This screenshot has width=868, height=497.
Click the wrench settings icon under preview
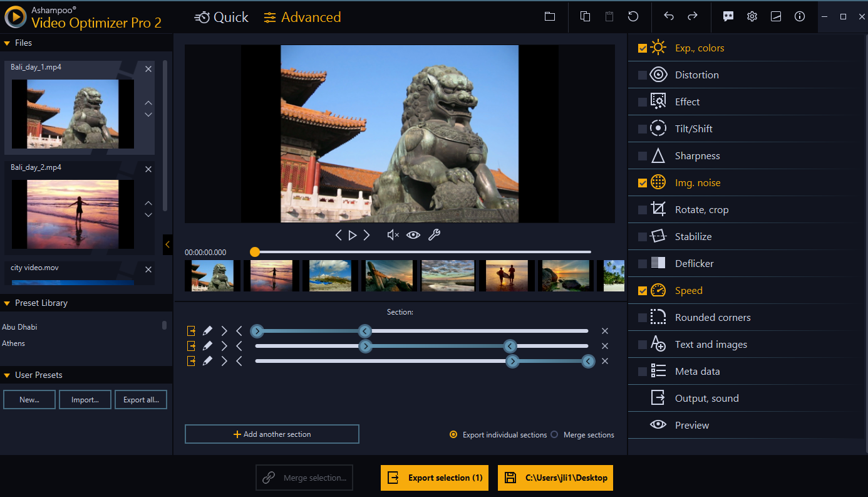(x=434, y=234)
